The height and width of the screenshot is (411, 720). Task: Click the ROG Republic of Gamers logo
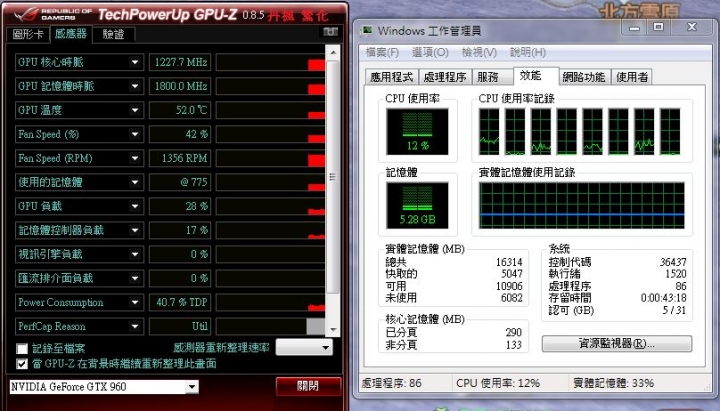point(53,14)
